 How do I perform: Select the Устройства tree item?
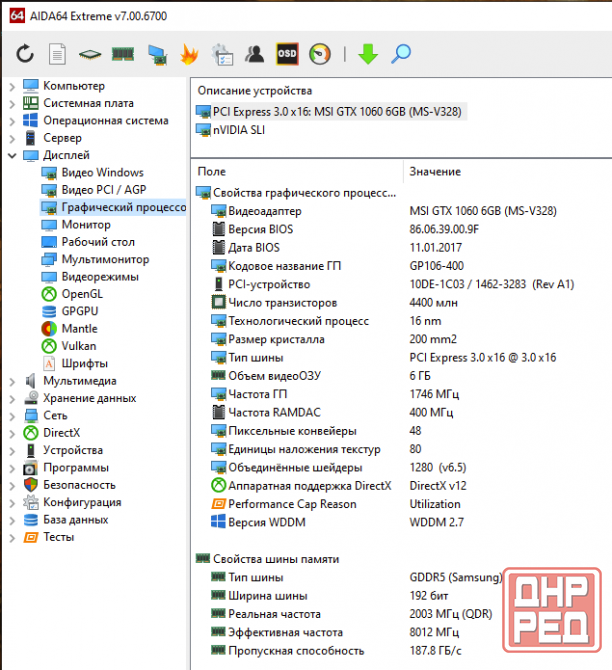pyautogui.click(x=63, y=450)
